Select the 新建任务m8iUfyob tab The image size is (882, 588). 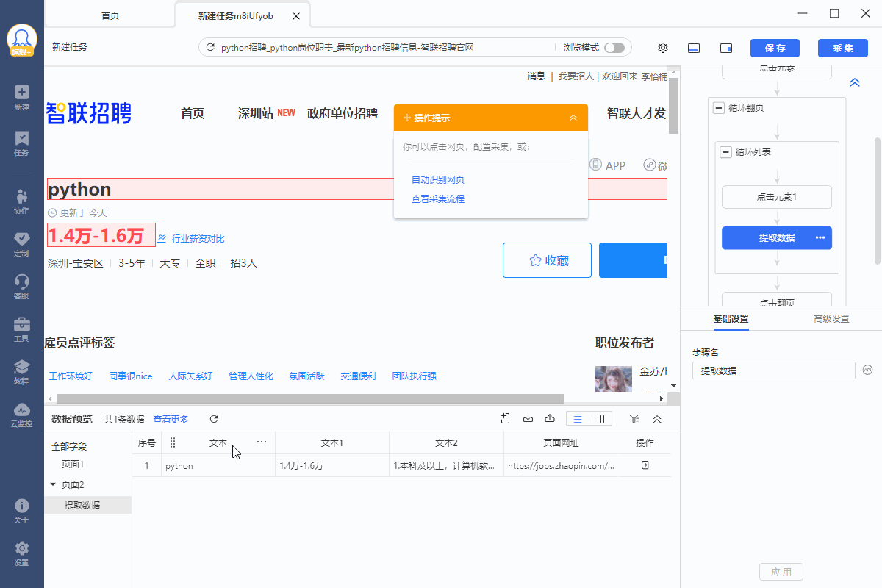tap(243, 15)
